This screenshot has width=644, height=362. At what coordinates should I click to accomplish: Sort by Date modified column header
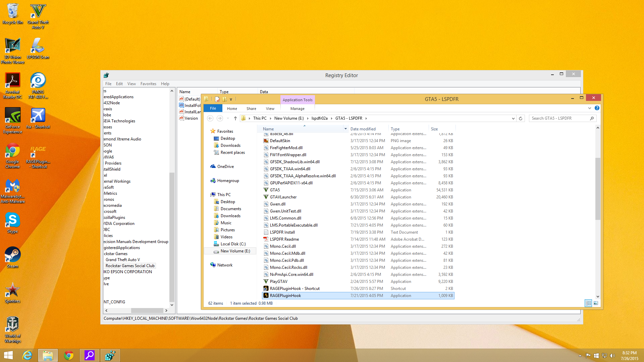pos(363,129)
